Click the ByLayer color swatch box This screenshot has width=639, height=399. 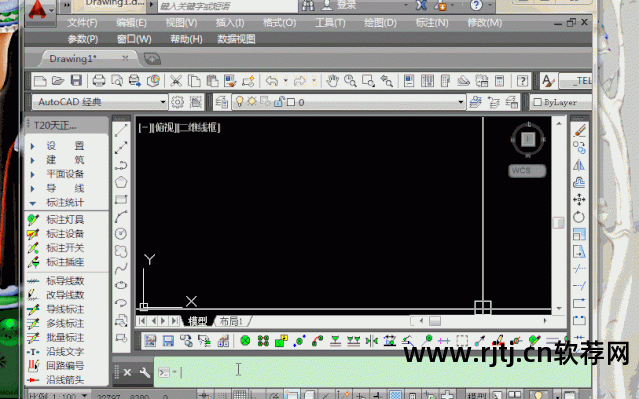coord(538,102)
